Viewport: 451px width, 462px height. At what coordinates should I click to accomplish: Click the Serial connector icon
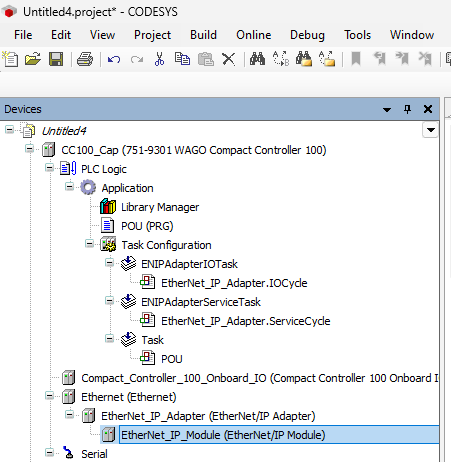click(69, 453)
